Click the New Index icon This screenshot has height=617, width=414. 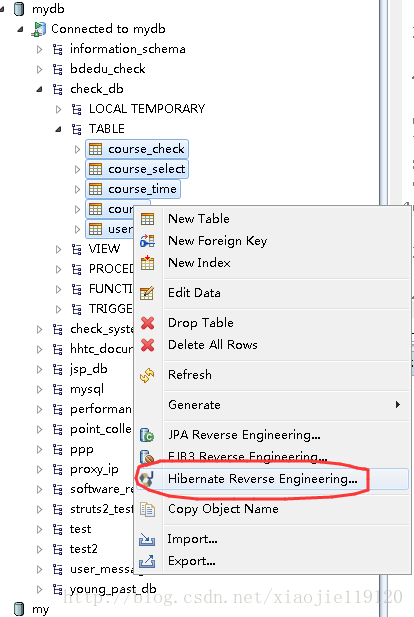coord(148,262)
